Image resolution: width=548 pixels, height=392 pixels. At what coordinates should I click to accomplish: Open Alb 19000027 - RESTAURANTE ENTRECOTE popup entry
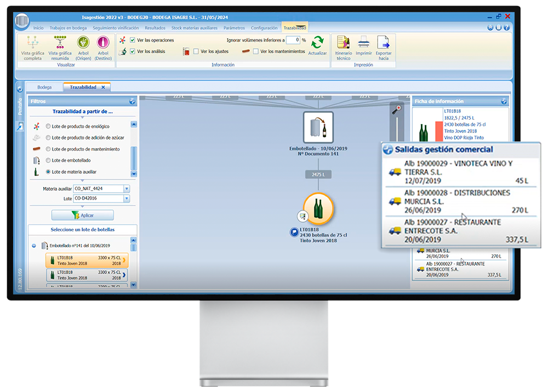point(461,231)
